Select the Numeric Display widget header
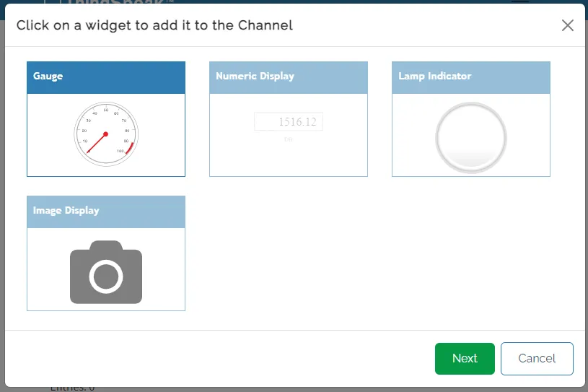This screenshot has width=588, height=392. 288,77
